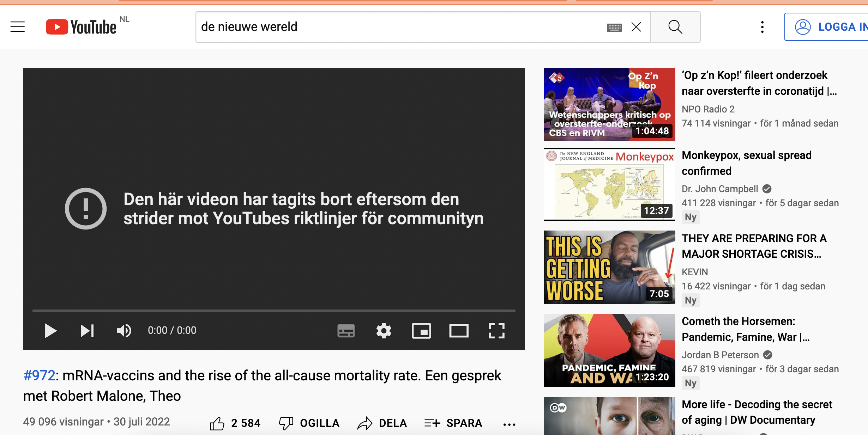This screenshot has width=868, height=435.
Task: Click the '49 096 visningar' view count
Action: click(64, 422)
